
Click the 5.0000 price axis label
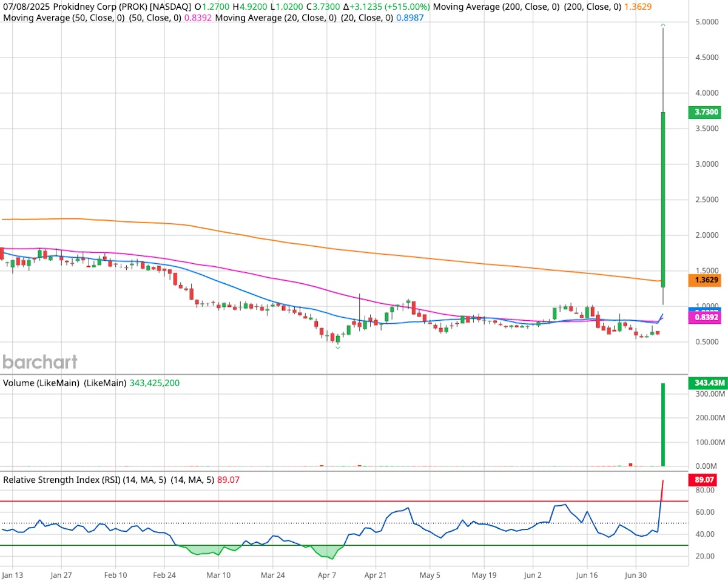coord(707,22)
